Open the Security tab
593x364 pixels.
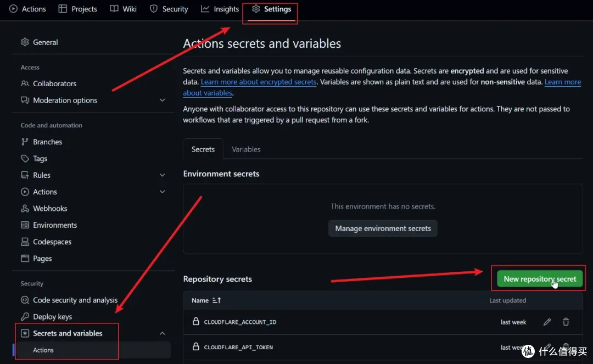point(169,9)
